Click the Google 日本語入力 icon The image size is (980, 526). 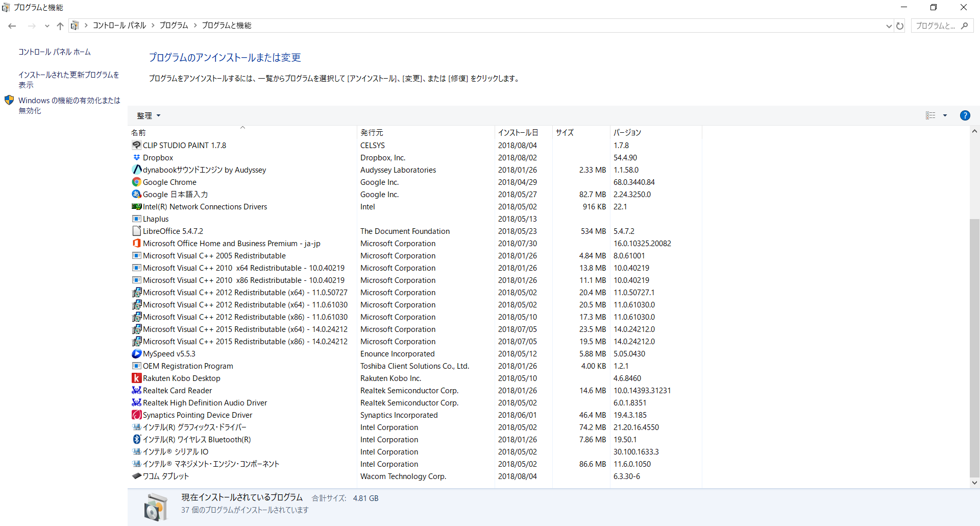(x=136, y=195)
